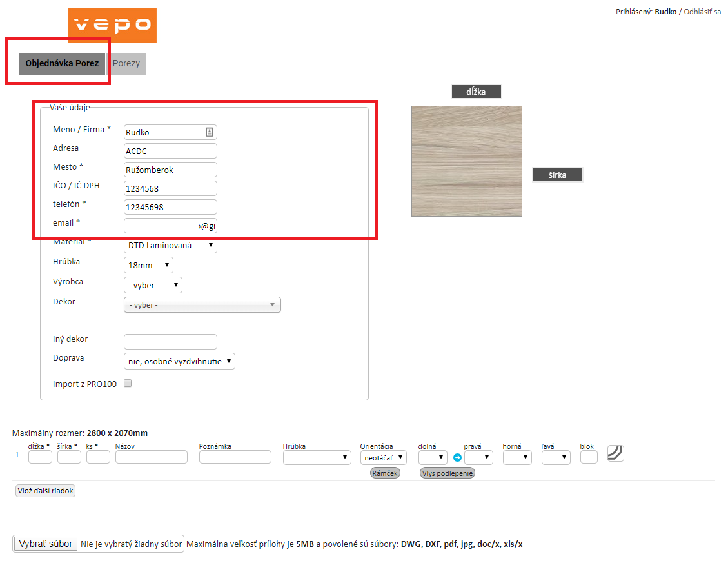
Task: Select the Objednávka Porez tab
Action: (62, 64)
